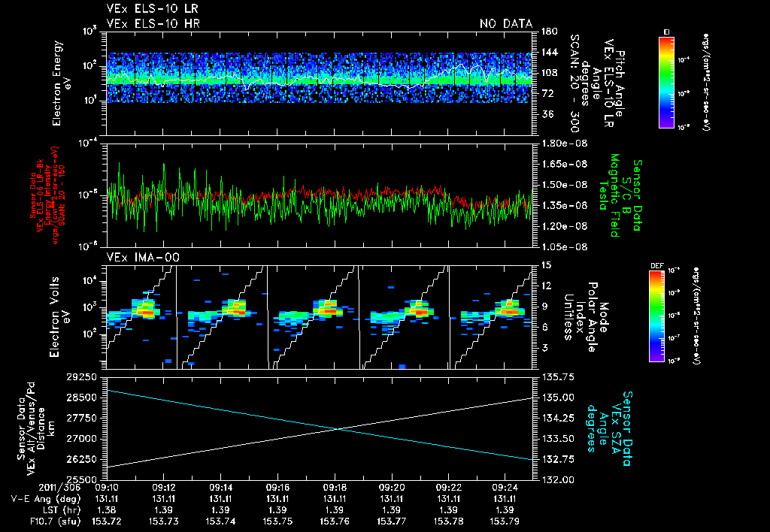The image size is (770, 532).
Task: Select the pitch angle tick value 36
Action: pyautogui.click(x=547, y=114)
